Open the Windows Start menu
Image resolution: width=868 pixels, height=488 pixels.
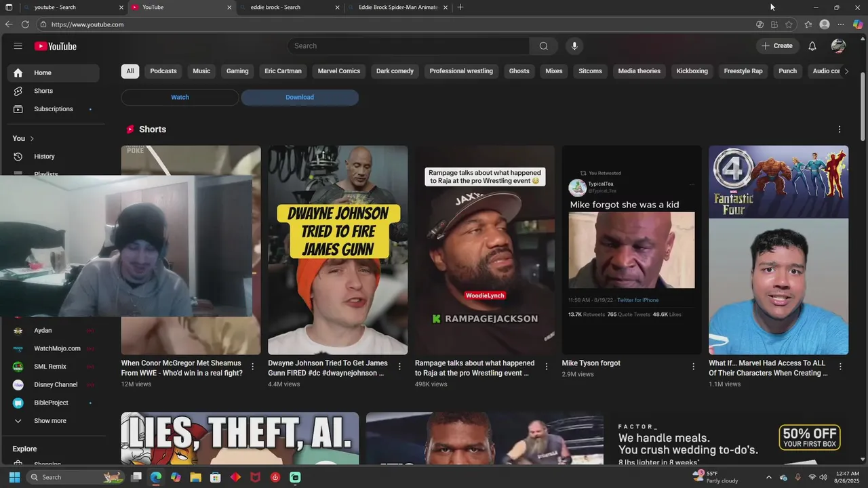click(14, 477)
